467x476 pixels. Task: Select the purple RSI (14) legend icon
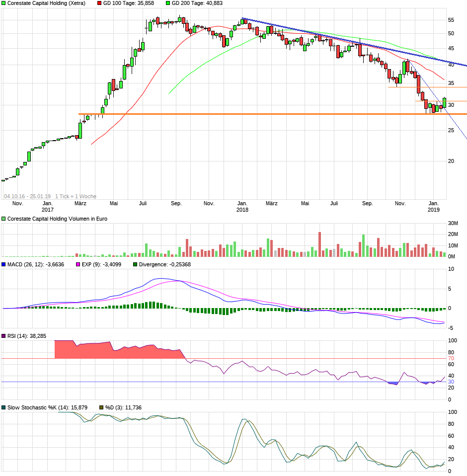[x=4, y=335]
